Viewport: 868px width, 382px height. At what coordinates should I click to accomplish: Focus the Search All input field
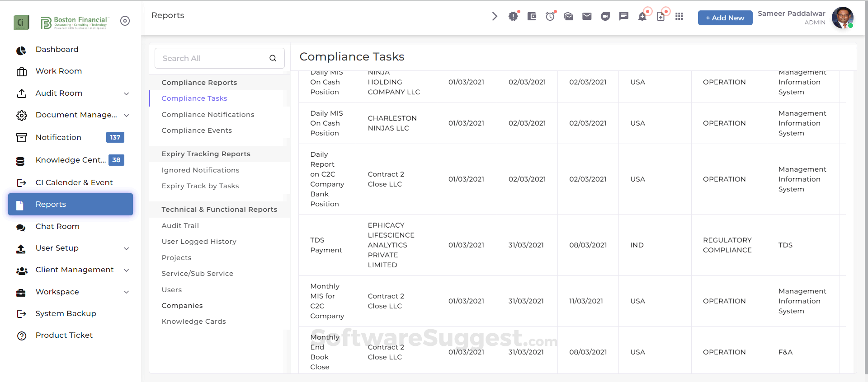212,58
